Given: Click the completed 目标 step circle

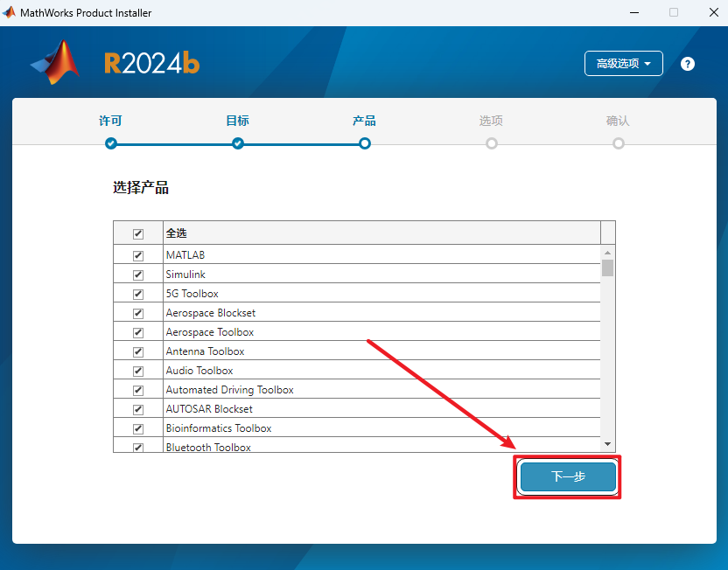Looking at the screenshot, I should click(238, 143).
